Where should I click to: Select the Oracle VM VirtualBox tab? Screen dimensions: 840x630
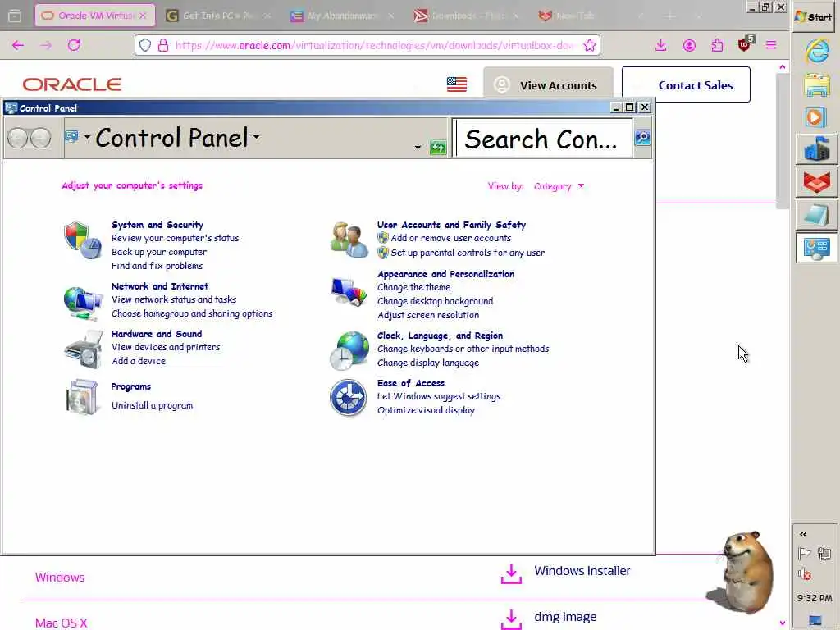(95, 16)
